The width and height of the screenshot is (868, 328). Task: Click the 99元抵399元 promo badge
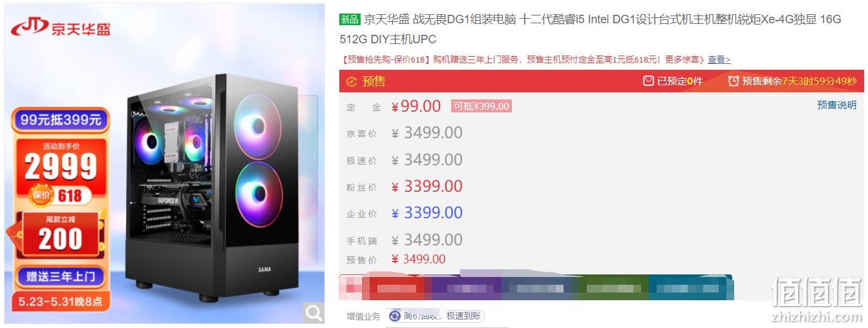pyautogui.click(x=61, y=119)
